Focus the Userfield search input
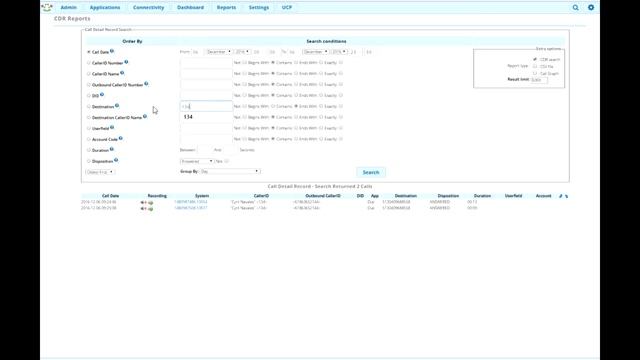This screenshot has height=360, width=640. tap(206, 128)
